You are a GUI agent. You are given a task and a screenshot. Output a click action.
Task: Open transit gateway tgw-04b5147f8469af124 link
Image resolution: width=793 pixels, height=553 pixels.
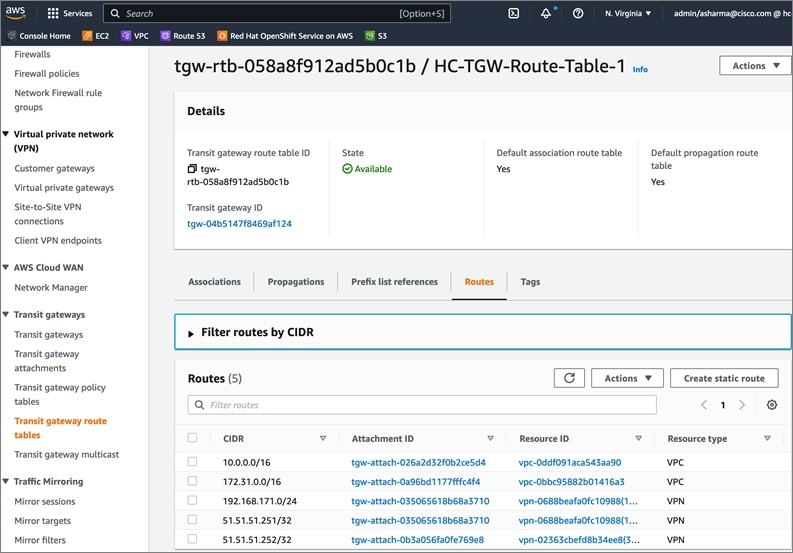click(239, 224)
